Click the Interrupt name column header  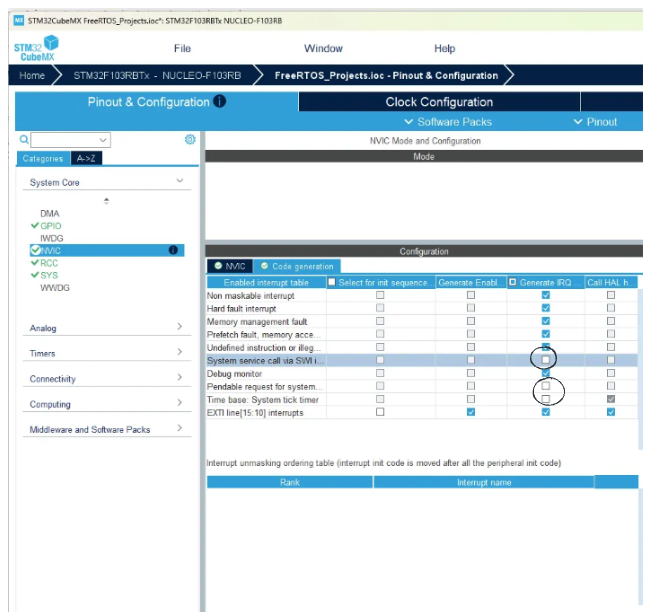point(484,482)
